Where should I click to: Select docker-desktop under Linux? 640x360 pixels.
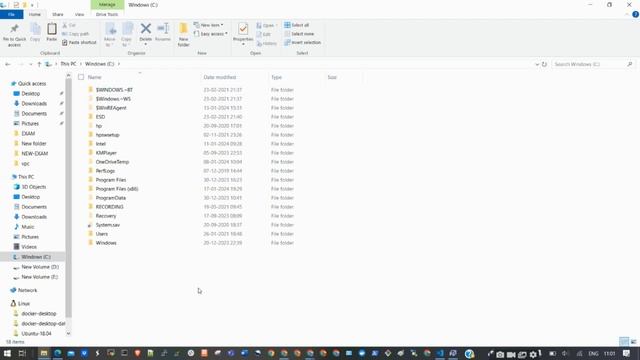click(x=39, y=313)
